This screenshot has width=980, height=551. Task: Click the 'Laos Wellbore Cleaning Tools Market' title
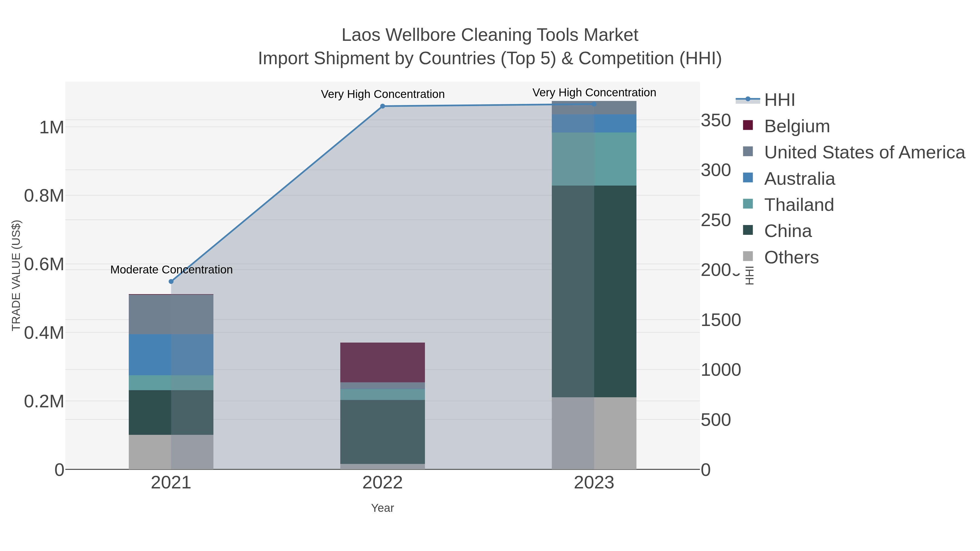tap(490, 35)
